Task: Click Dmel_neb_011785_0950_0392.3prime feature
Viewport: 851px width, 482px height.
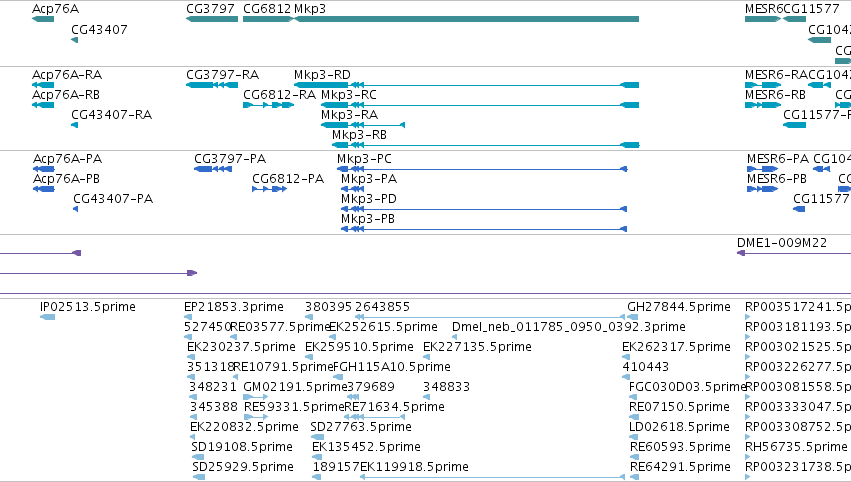Action: pos(454,337)
